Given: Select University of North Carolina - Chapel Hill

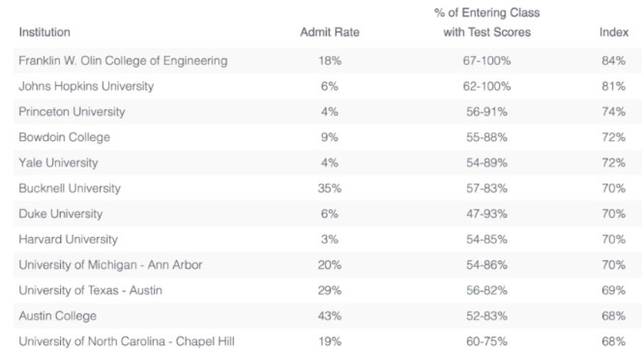Looking at the screenshot, I should coord(127,341).
